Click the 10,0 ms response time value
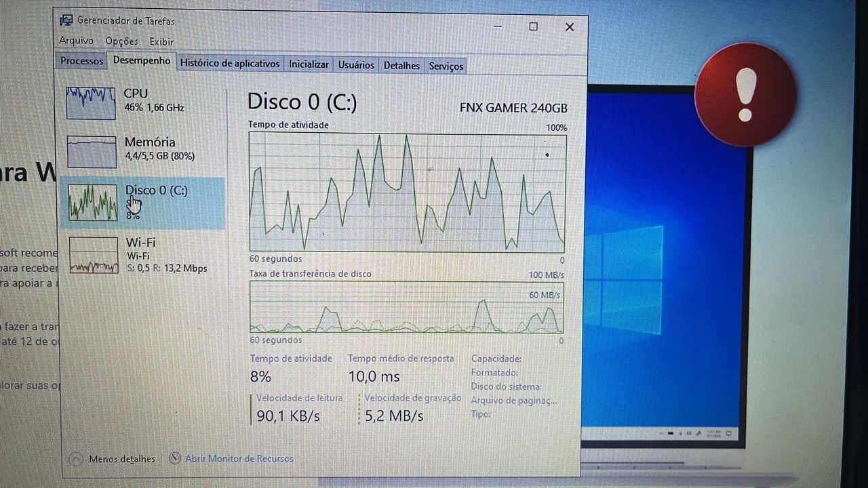This screenshot has height=488, width=868. 374,377
